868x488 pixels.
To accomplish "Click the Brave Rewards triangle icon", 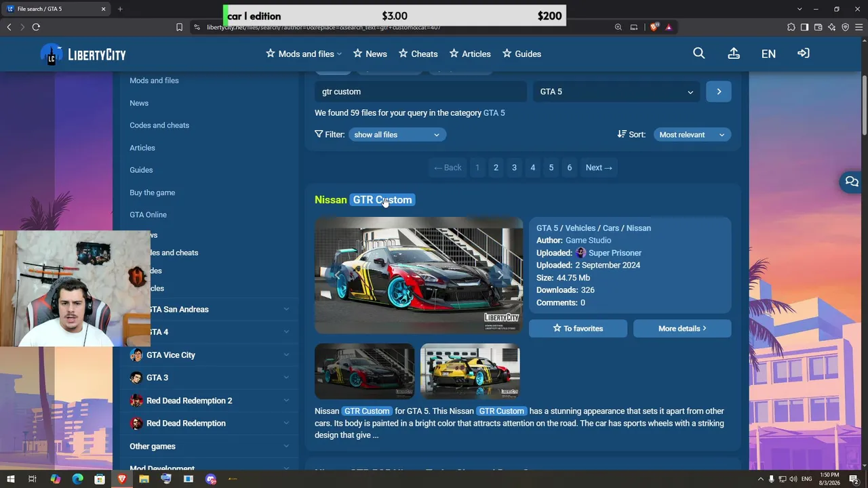I will 669,27.
